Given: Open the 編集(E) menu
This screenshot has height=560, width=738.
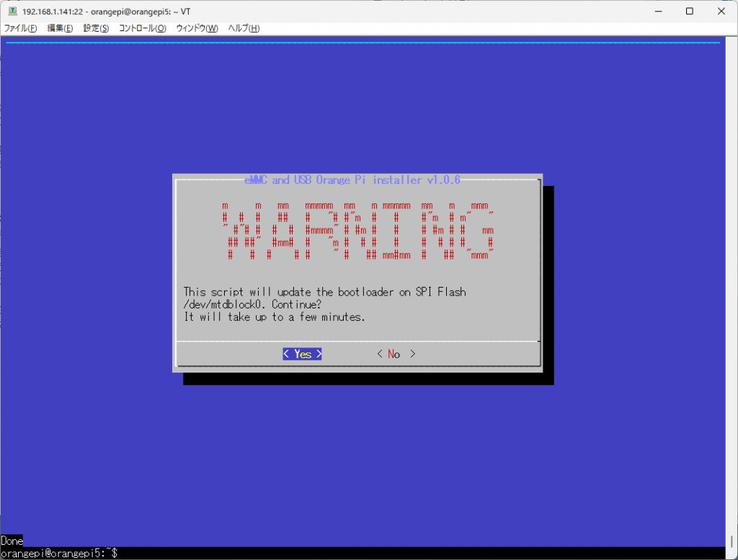Looking at the screenshot, I should click(60, 28).
